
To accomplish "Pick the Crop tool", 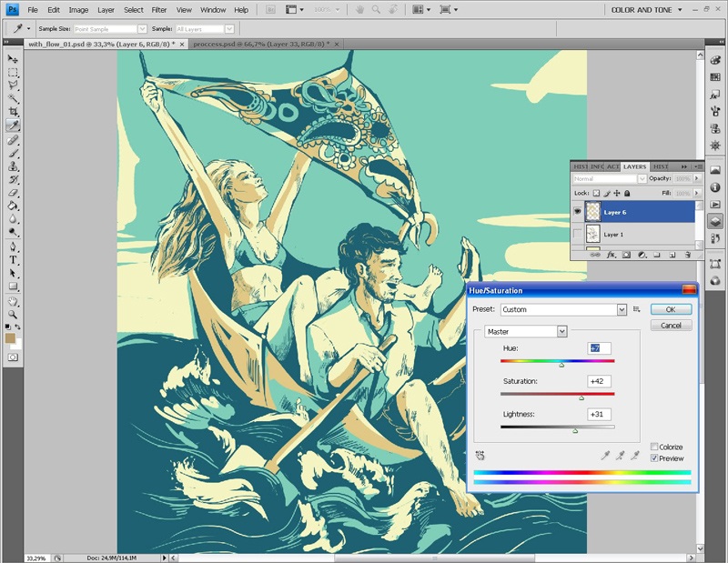I will coord(13,112).
